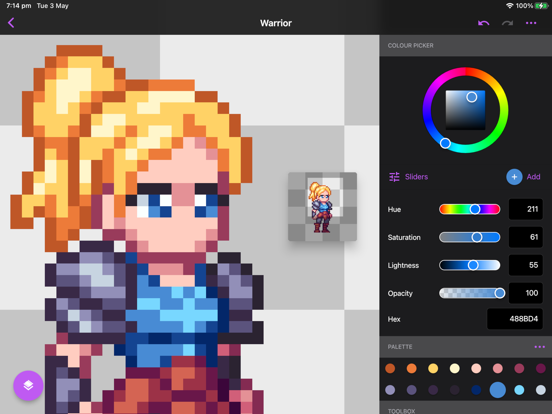
Task: Edit the Hex field 488BD4
Action: [x=515, y=319]
